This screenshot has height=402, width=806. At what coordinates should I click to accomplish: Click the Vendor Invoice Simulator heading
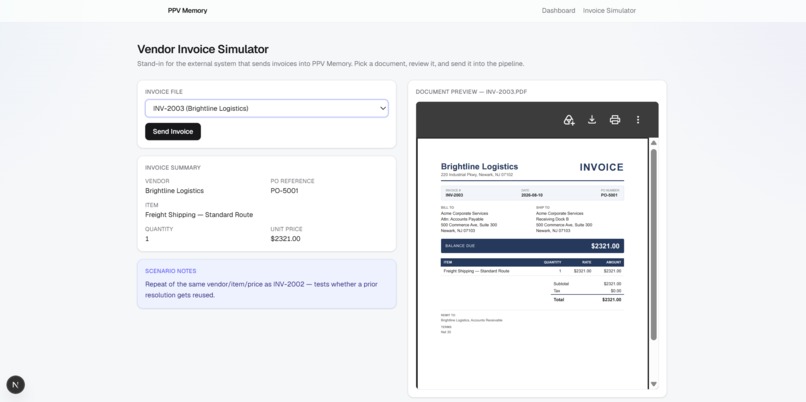[x=203, y=49]
